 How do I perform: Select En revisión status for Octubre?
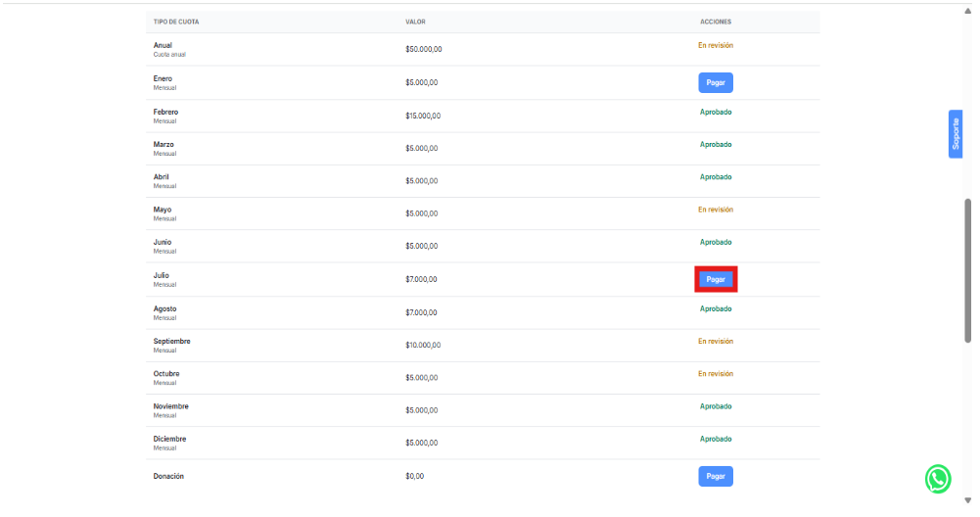pos(715,374)
